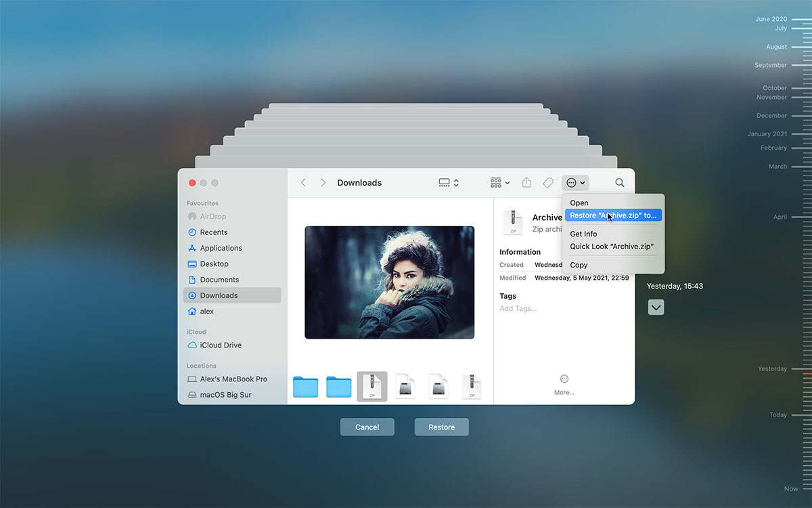Click the Archive.zip file icon in preview
Image resolution: width=812 pixels, height=508 pixels.
513,223
